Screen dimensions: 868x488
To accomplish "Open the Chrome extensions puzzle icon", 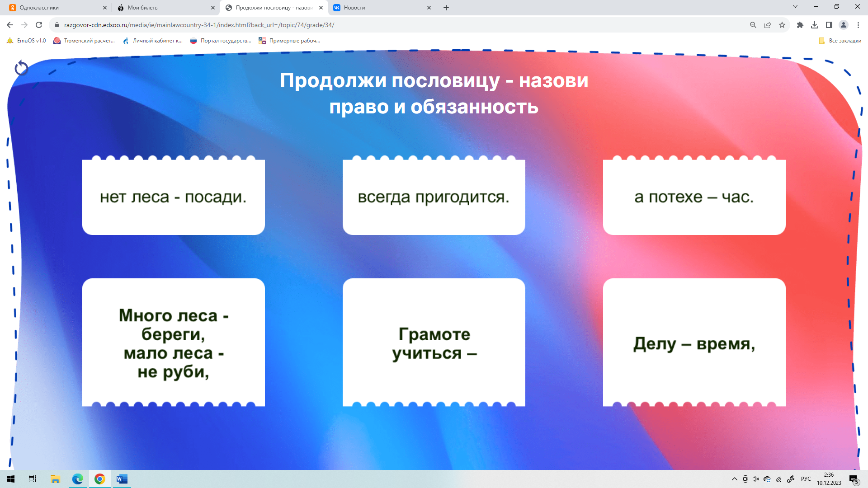I will pos(800,25).
